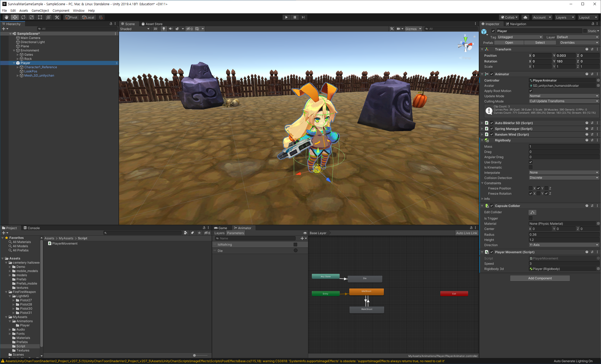Screen dimensions: 601x364
Task: Toggle IsWalking parameter checkbox
Action: [295, 245]
